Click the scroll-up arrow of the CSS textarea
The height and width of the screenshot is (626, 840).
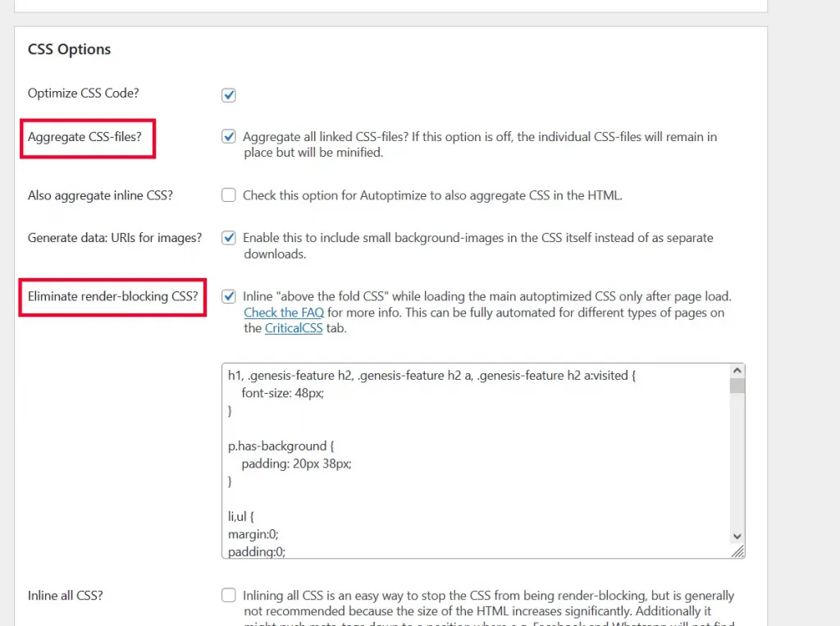737,372
